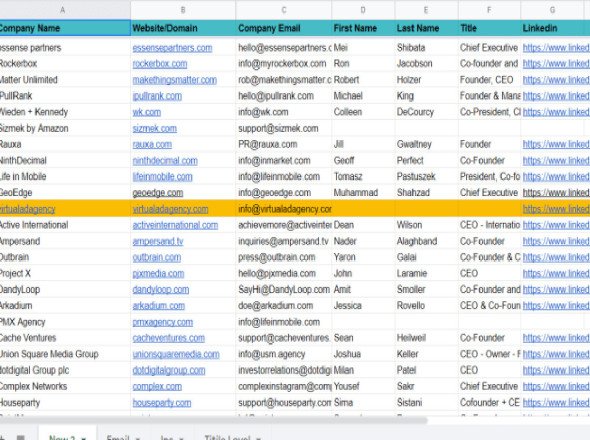Open the wk.com link
Image resolution: width=590 pixels, height=440 pixels.
click(147, 112)
